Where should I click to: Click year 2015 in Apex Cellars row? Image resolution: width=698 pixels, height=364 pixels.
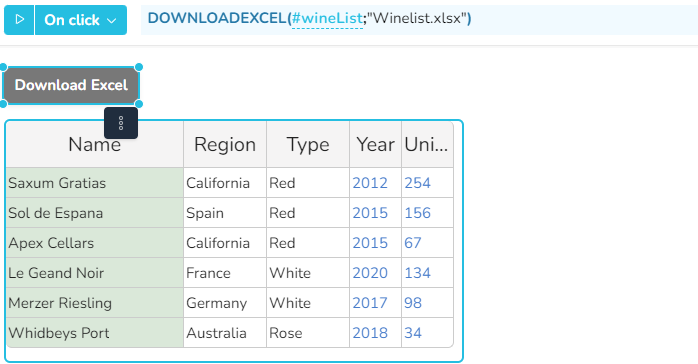[x=375, y=243]
